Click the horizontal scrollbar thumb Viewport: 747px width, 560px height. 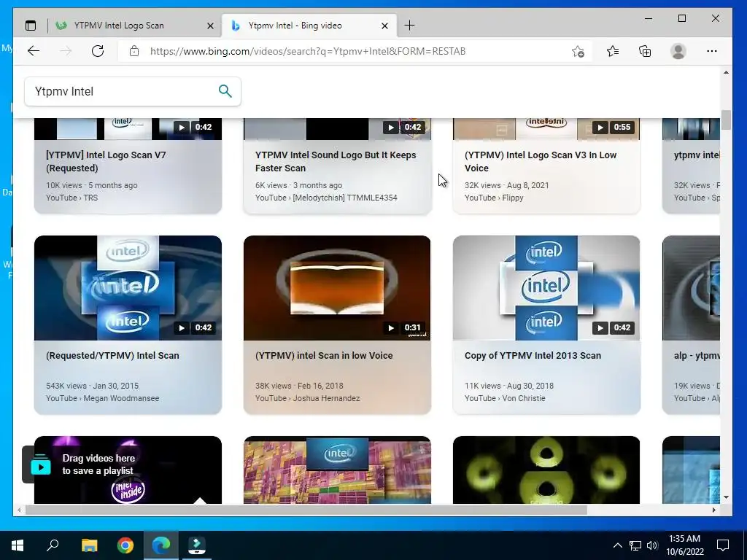pyautogui.click(x=306, y=510)
